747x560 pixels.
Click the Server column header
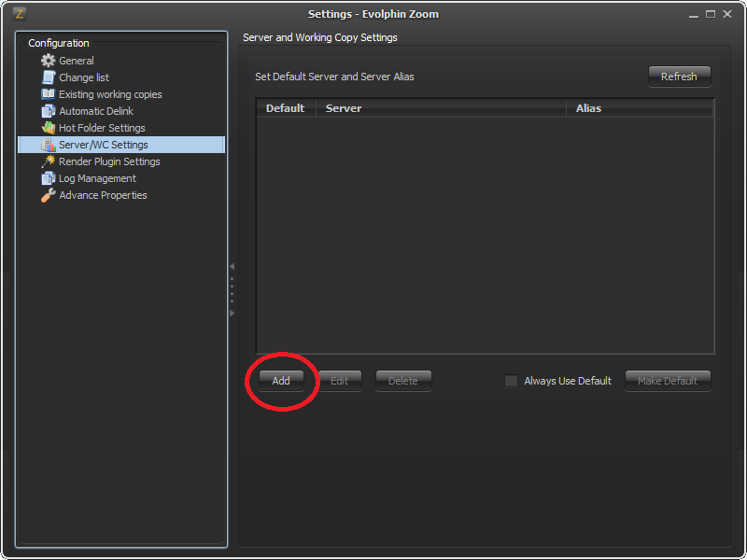441,108
